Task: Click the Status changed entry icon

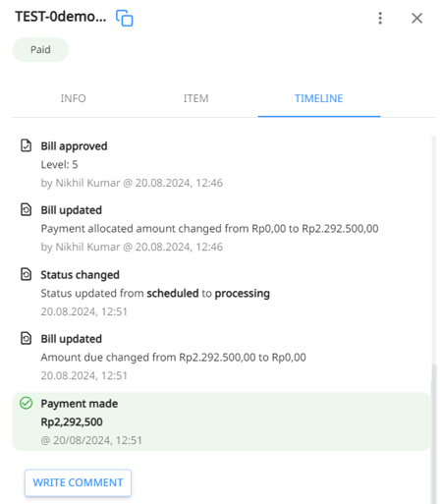Action: 27,274
